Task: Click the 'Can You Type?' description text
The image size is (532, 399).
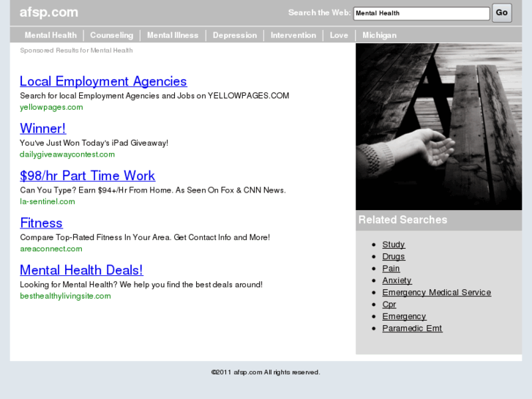Action: point(153,190)
